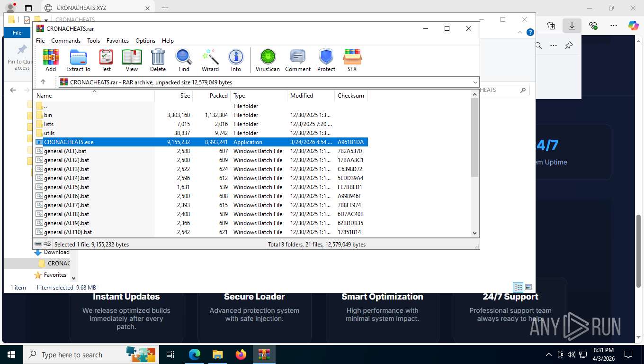
Task: Add an archive Comment
Action: 298,60
